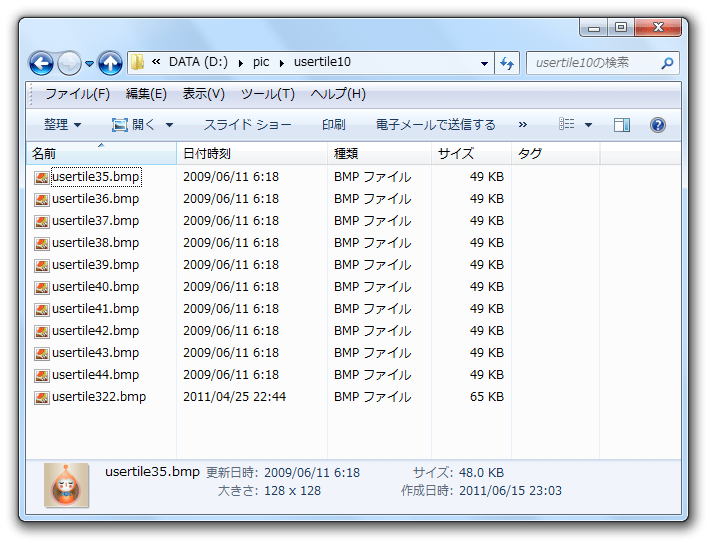
Task: Sort by 名前 column header
Action: pyautogui.click(x=101, y=154)
